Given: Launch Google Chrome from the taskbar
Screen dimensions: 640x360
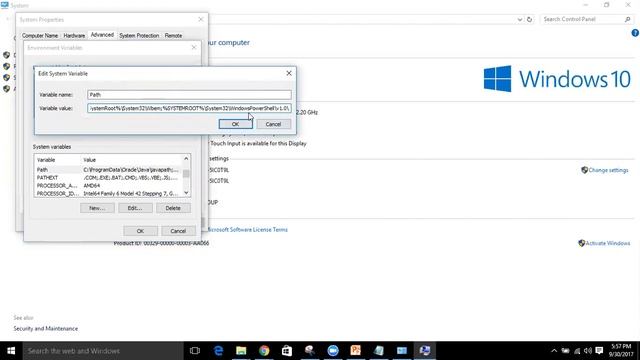Looking at the screenshot, I should (264, 351).
